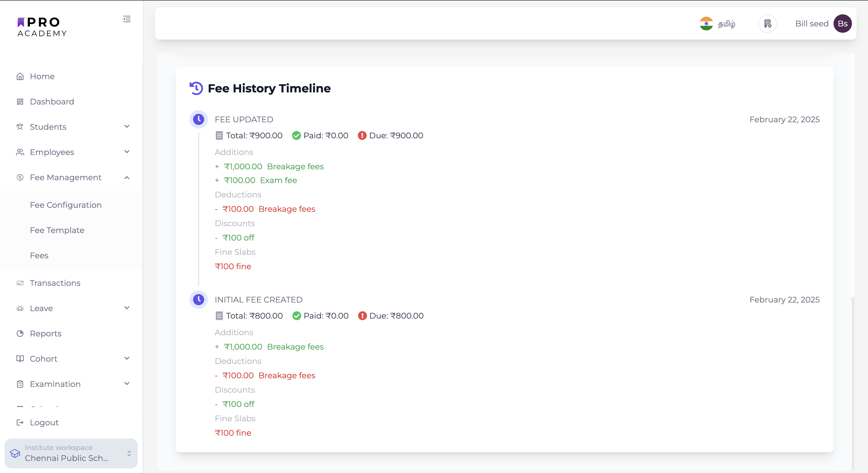Expand the Students menu chevron
The image size is (868, 473).
(x=127, y=127)
